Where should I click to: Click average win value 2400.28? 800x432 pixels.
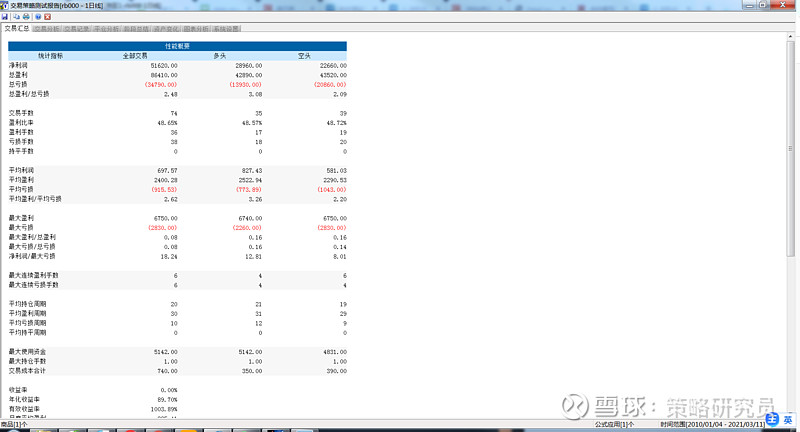pos(165,180)
